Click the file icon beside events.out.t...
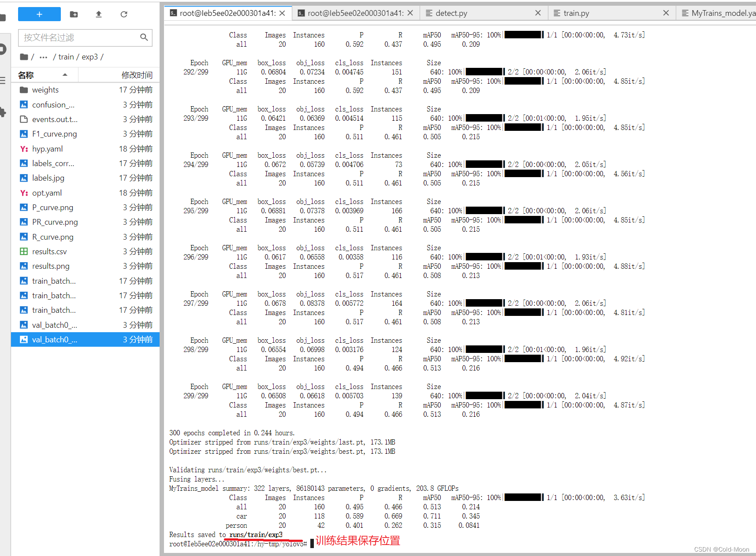This screenshot has height=556, width=756. point(24,119)
